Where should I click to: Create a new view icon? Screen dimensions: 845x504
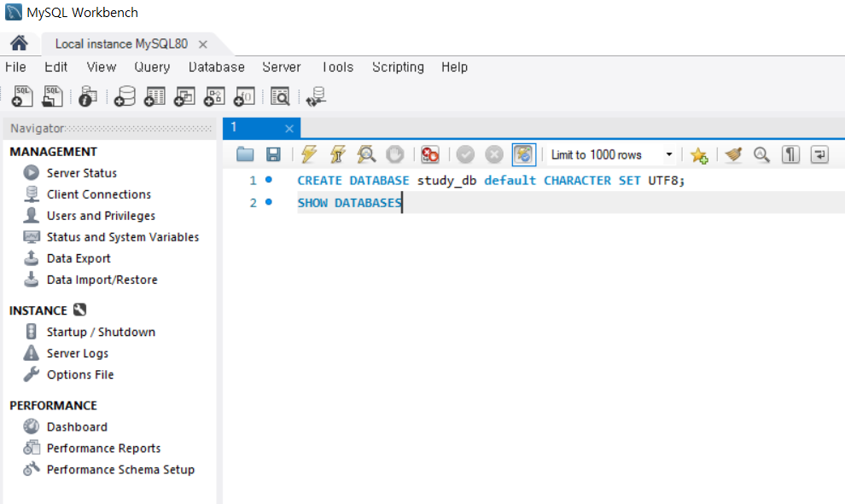(184, 96)
